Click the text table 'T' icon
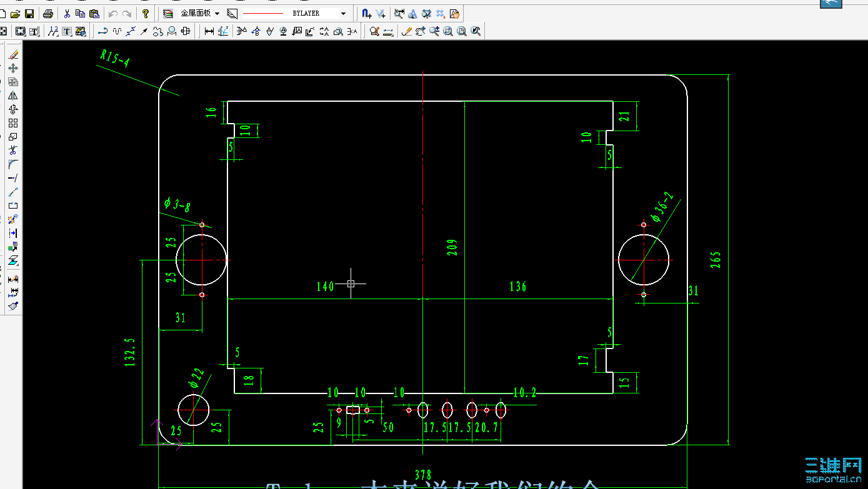Viewport: 868px width, 489px height. (66, 31)
